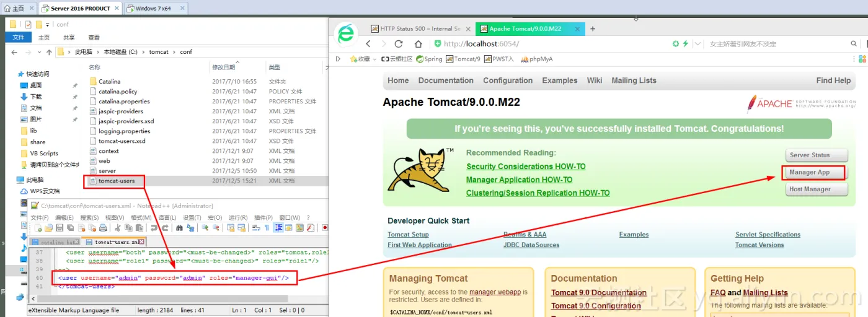Click the favorites star bookmark icon
Image resolution: width=868 pixels, height=317 pixels.
pos(353,59)
